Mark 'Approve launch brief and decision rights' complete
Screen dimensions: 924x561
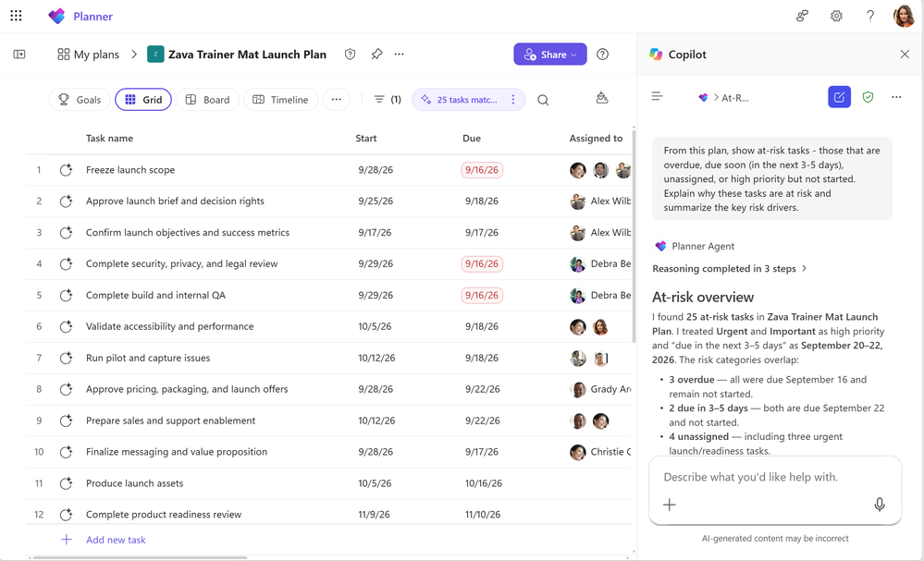point(66,201)
